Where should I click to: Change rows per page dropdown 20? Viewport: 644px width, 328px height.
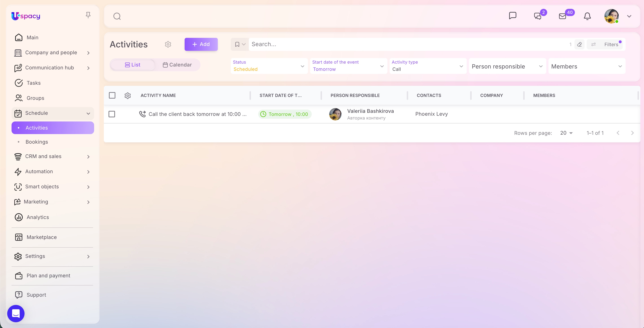tap(566, 133)
